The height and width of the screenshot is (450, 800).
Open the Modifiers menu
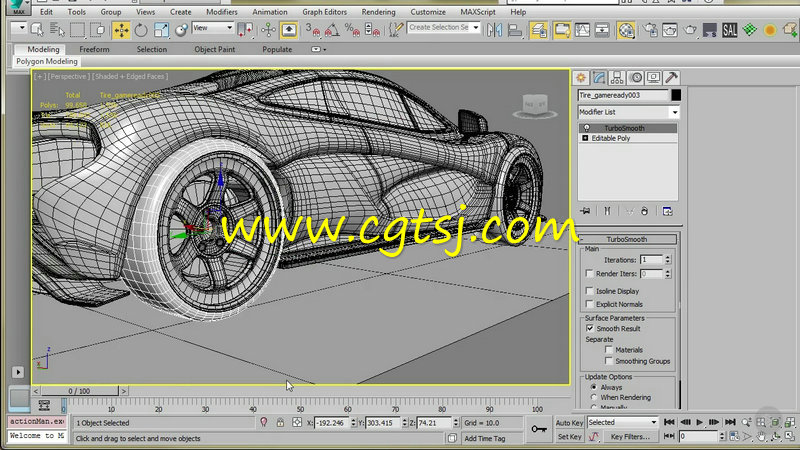pos(221,12)
